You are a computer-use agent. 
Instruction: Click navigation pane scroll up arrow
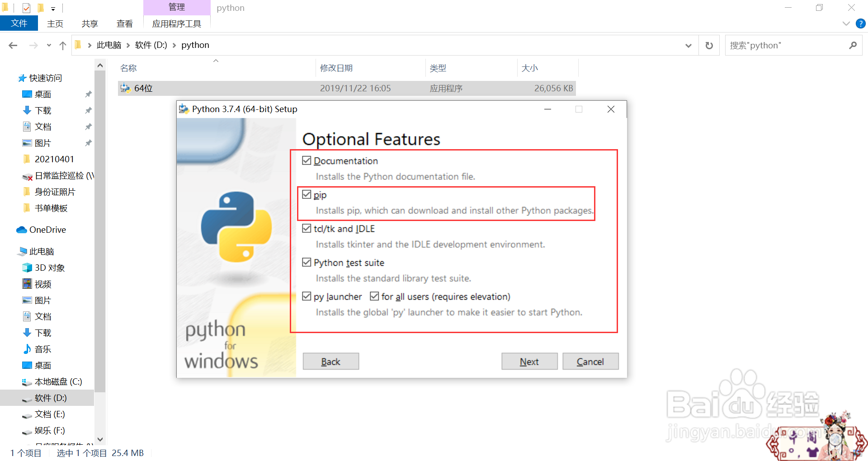point(100,66)
